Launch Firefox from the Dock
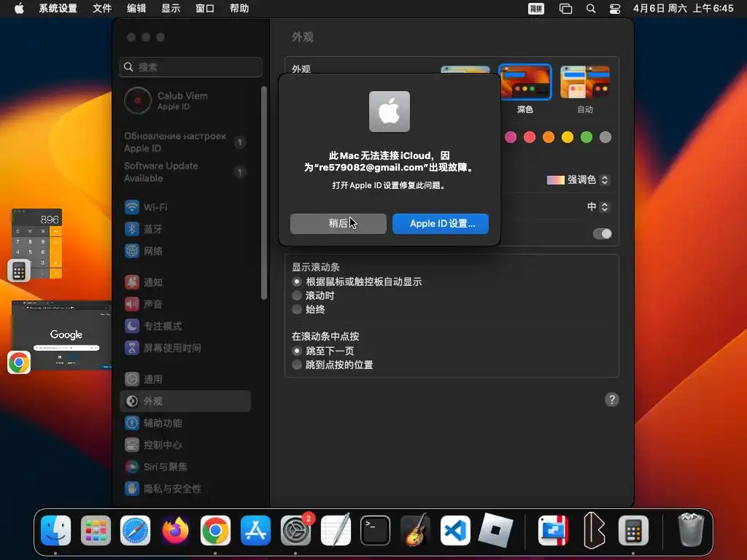 coord(175,531)
